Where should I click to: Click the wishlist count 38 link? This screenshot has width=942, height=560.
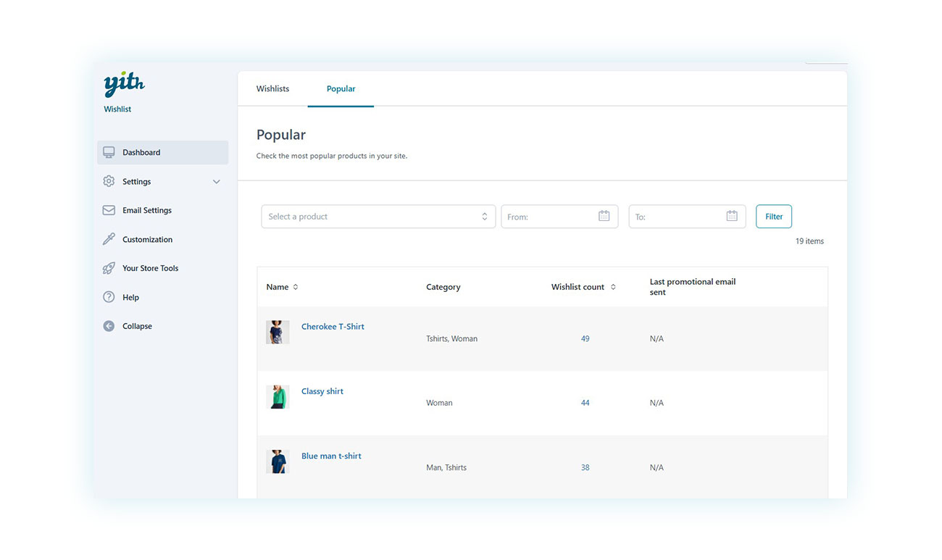pos(585,467)
